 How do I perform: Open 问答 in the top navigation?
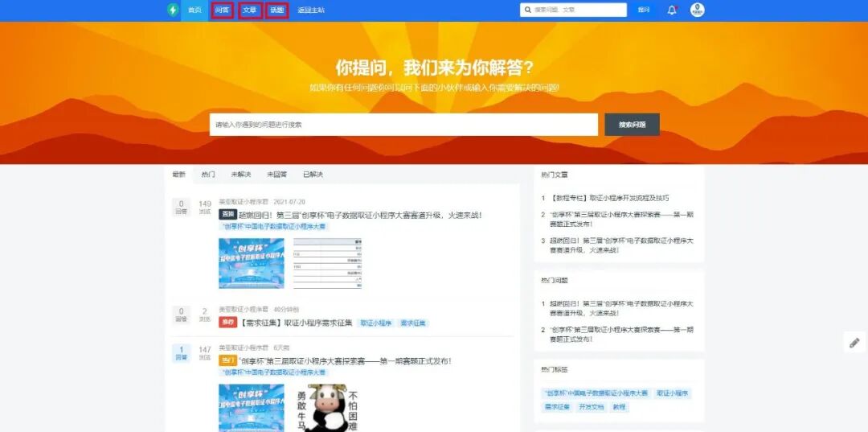222,10
